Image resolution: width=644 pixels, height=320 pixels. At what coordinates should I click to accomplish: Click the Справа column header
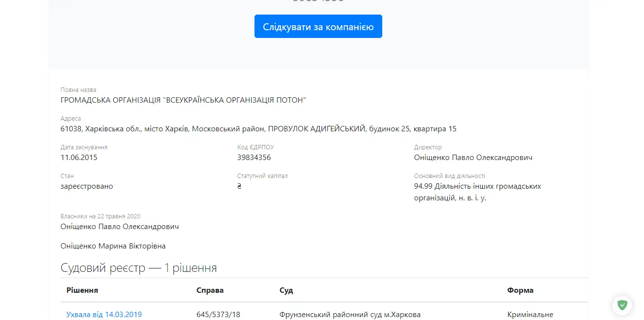[210, 290]
